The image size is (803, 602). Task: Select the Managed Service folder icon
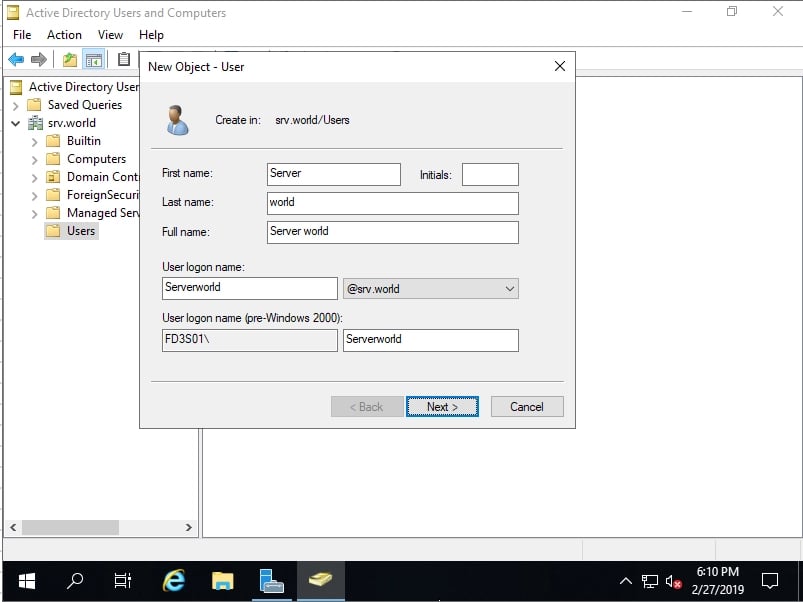coord(53,213)
